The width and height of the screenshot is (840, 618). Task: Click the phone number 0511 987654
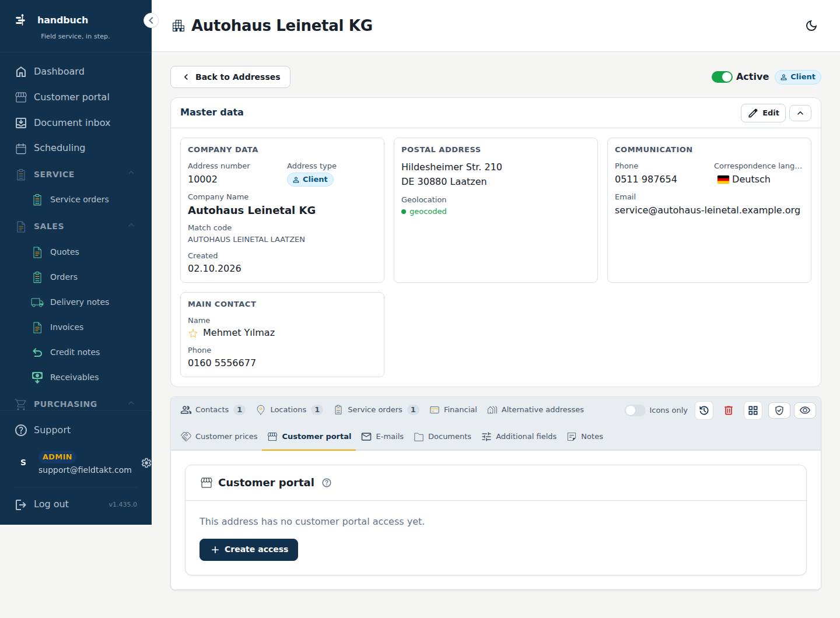point(646,180)
